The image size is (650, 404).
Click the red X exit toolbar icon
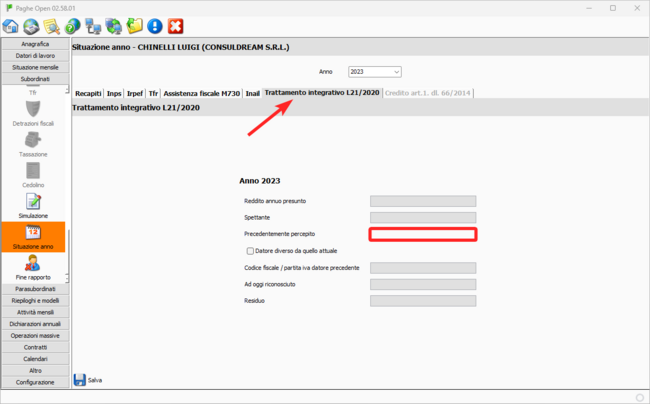(176, 26)
